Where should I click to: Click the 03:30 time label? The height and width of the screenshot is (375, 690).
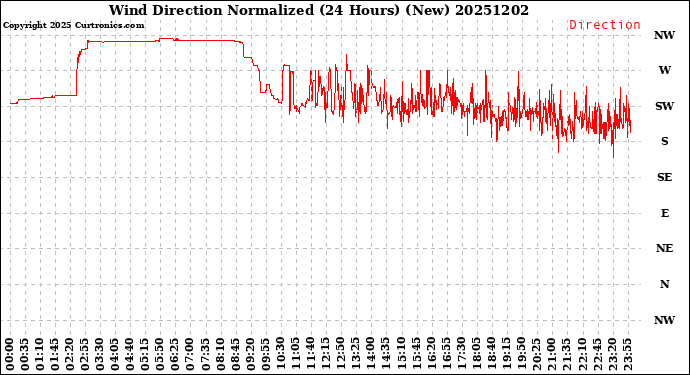pos(100,354)
